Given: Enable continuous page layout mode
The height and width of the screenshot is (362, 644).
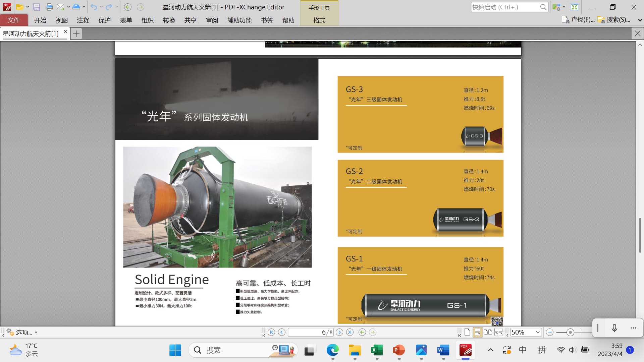Looking at the screenshot, I should click(477, 332).
